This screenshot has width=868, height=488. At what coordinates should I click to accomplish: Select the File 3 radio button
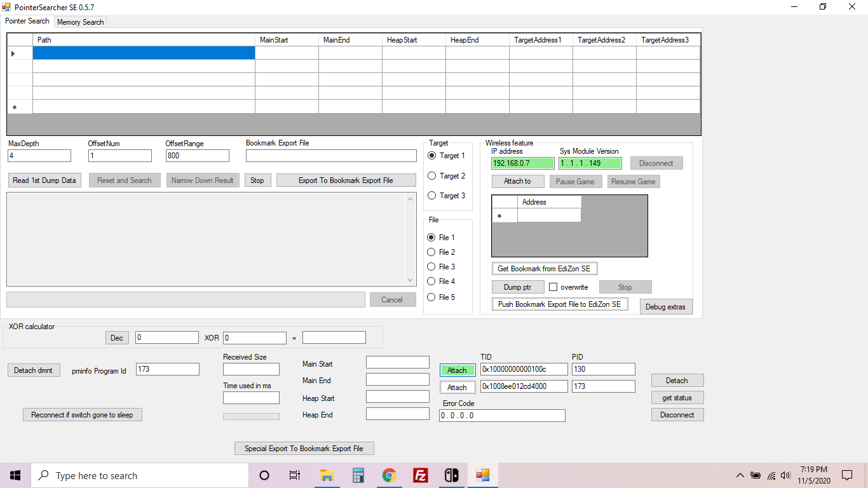431,267
